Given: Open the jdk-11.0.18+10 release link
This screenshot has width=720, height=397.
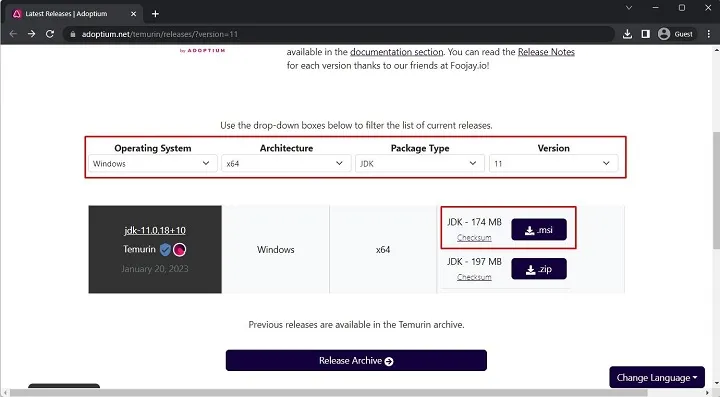Looking at the screenshot, I should [155, 230].
